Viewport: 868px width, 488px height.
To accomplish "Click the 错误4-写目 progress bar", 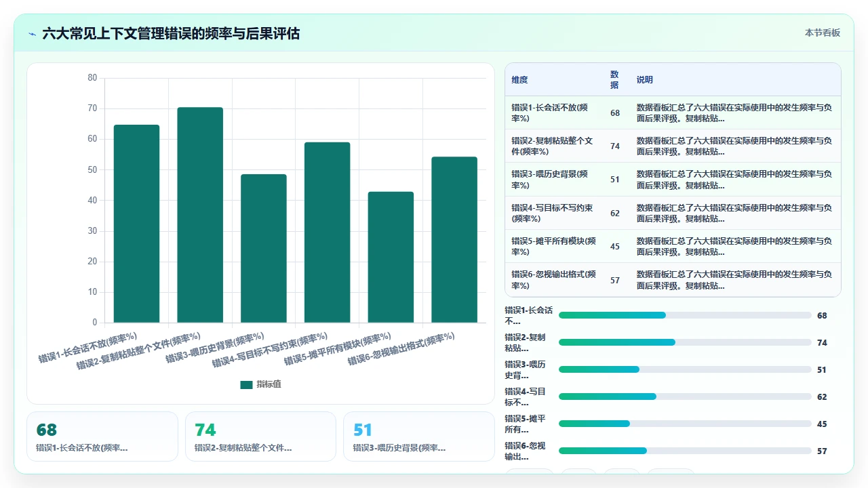I will pos(685,396).
